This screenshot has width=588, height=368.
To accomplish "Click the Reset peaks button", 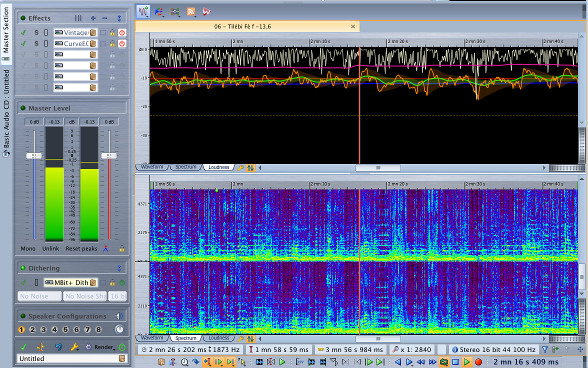I will click(80, 248).
